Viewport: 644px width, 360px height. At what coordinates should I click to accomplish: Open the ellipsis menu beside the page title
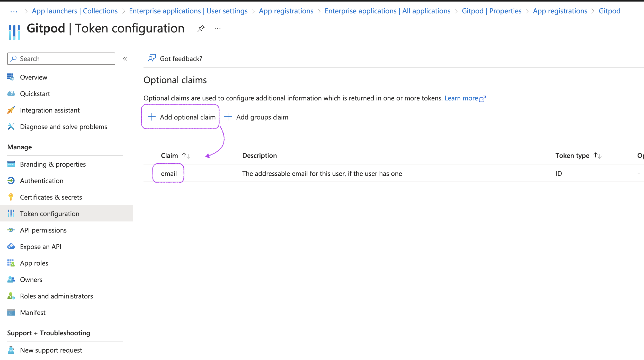(x=218, y=28)
